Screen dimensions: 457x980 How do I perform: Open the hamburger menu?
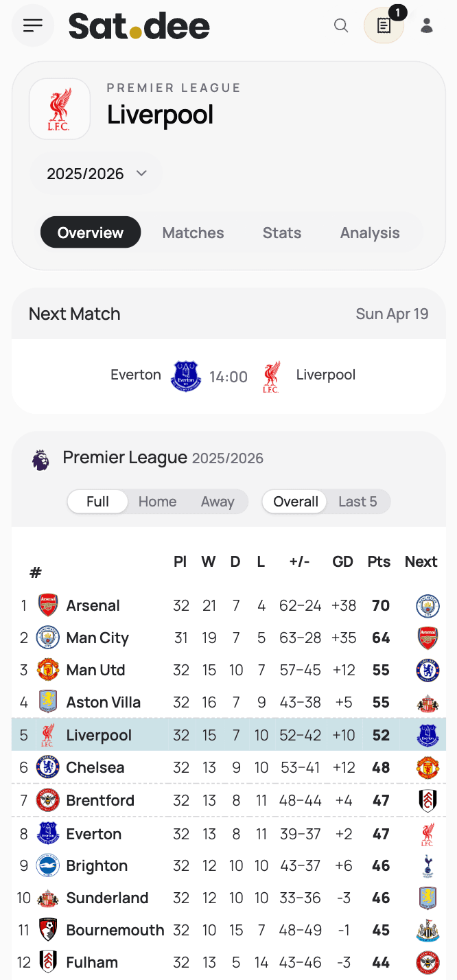pos(33,26)
